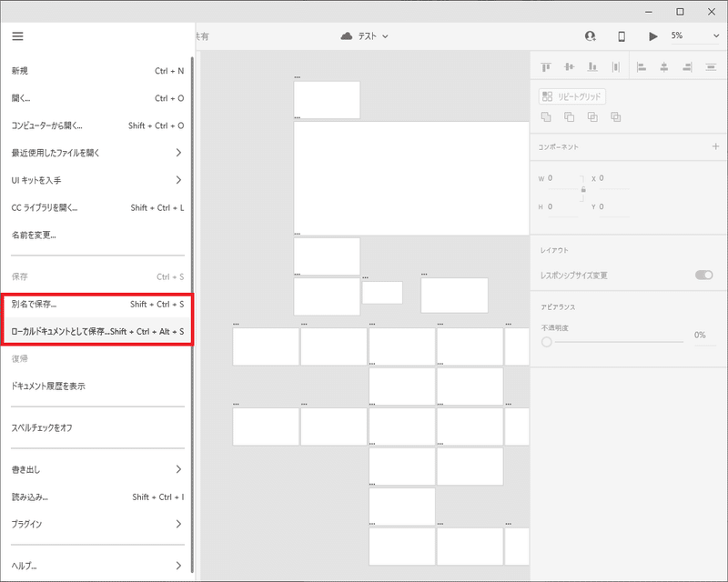Align objects to top edge
The image size is (728, 582).
[546, 67]
